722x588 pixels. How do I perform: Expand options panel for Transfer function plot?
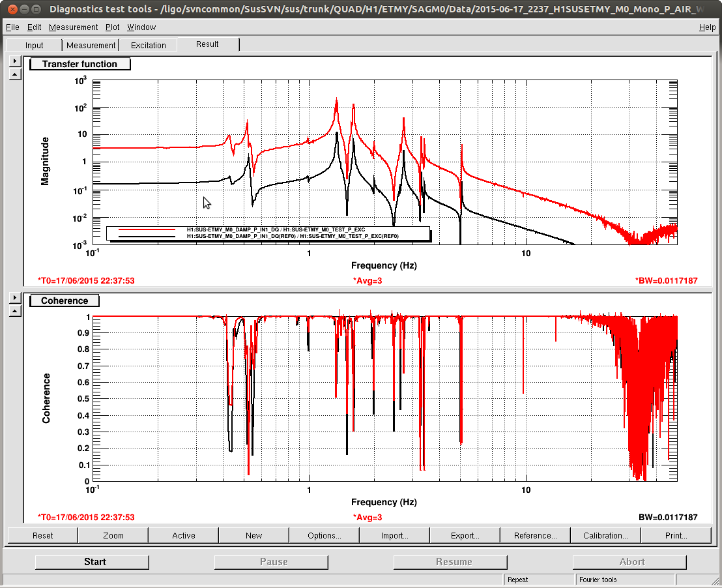click(15, 61)
